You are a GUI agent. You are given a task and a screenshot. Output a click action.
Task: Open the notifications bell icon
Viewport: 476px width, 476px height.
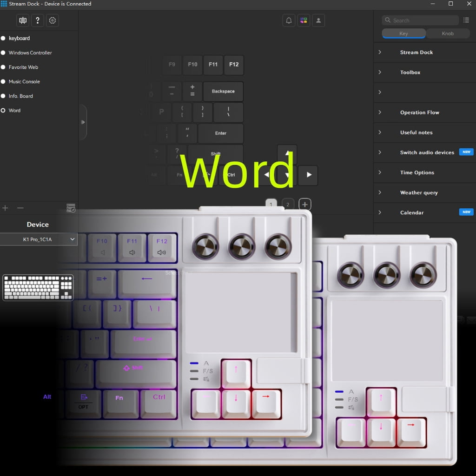click(x=289, y=20)
